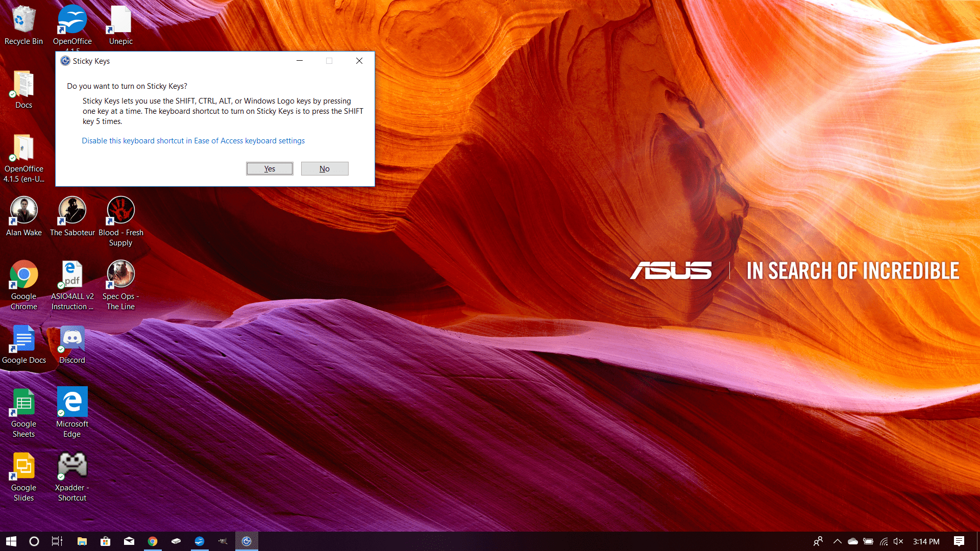Open Task View on taskbar

(57, 541)
